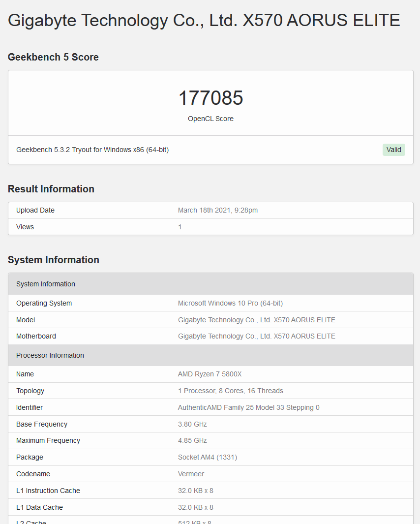This screenshot has height=524, width=420.
Task: Select AuthenticAMD Family 25 Model 33 value
Action: click(248, 407)
